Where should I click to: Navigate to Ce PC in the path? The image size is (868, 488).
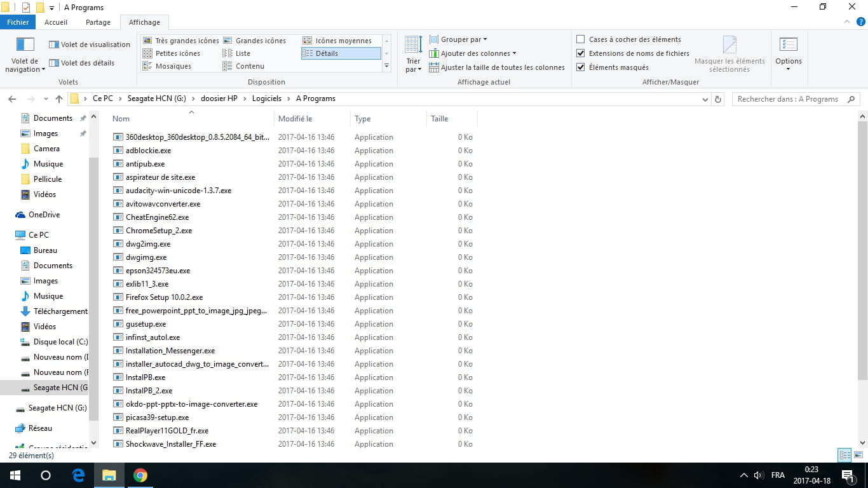pyautogui.click(x=102, y=99)
